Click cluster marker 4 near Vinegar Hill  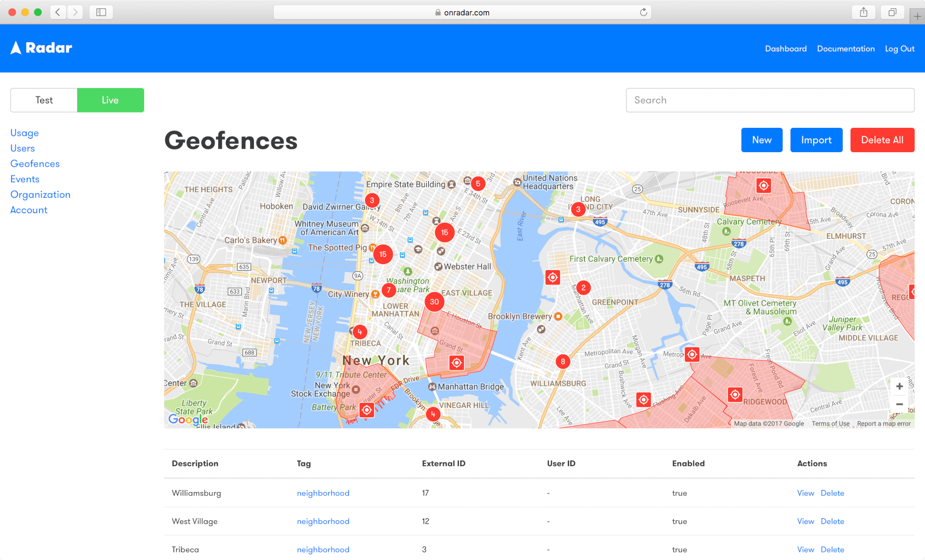433,414
